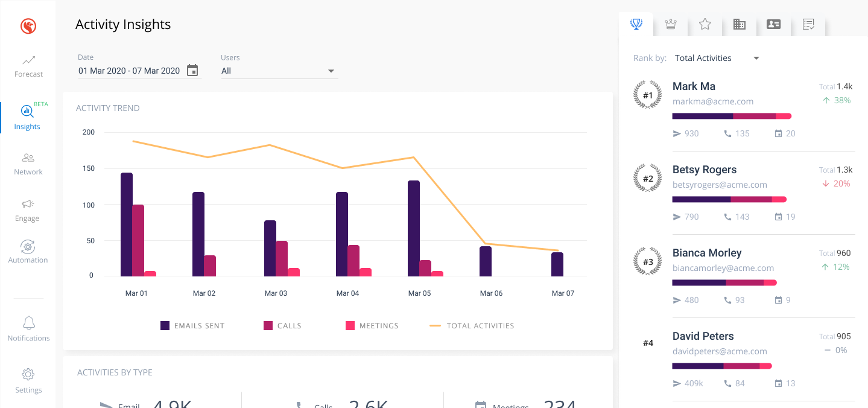Open the Forecast section in sidebar
Viewport: 868px width, 408px height.
pos(28,66)
